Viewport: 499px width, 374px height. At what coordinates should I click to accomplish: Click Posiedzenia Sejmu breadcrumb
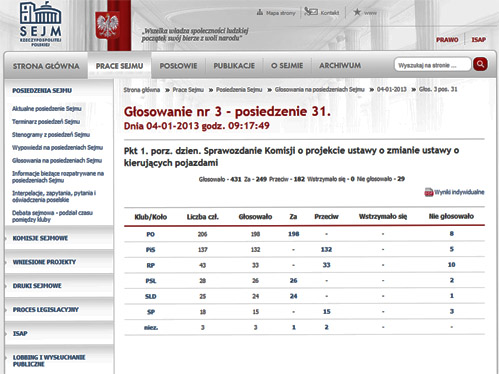click(x=239, y=90)
